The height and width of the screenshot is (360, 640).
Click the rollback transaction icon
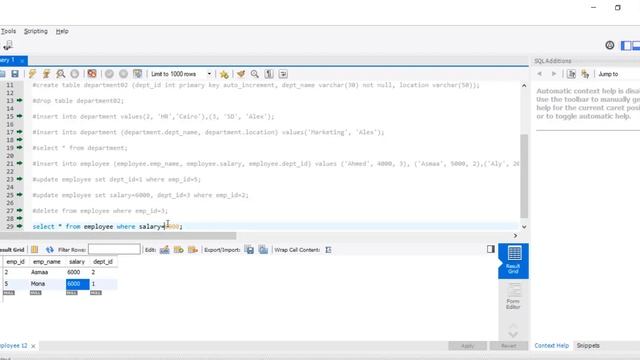tap(123, 74)
